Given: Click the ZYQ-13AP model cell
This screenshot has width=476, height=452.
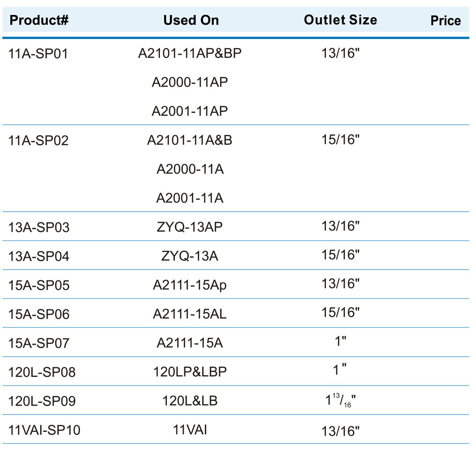Looking at the screenshot, I should [x=190, y=227].
